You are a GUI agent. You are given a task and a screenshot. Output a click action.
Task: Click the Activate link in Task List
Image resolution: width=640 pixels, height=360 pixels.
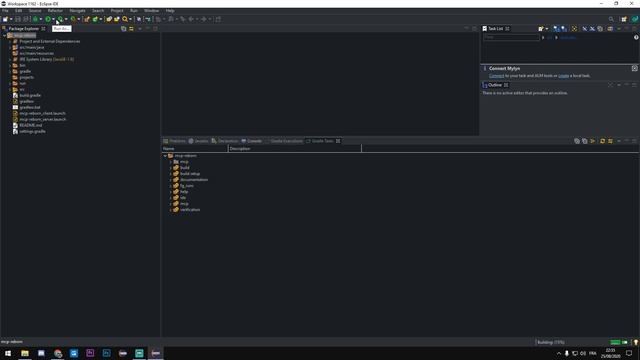567,38
